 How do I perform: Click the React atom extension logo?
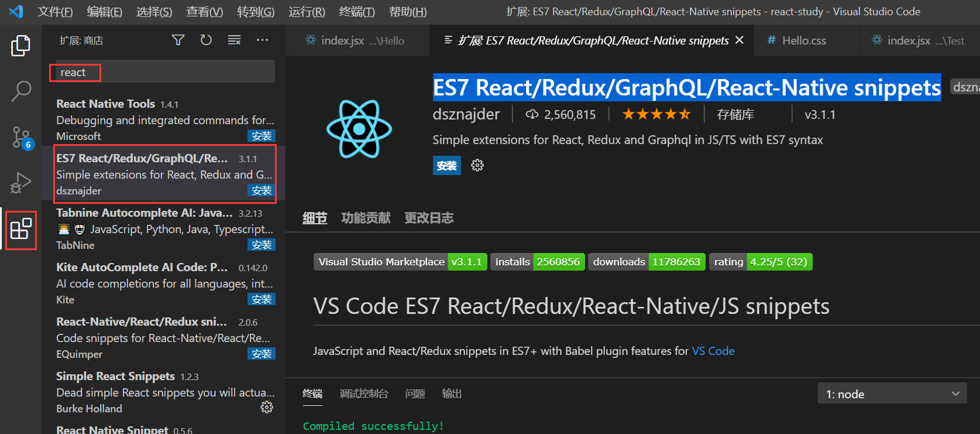click(359, 129)
